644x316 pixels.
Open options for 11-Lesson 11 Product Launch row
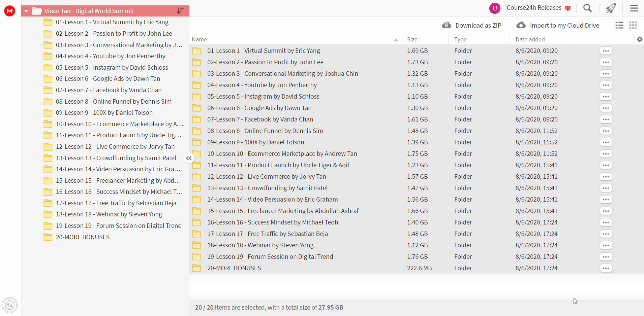point(606,165)
